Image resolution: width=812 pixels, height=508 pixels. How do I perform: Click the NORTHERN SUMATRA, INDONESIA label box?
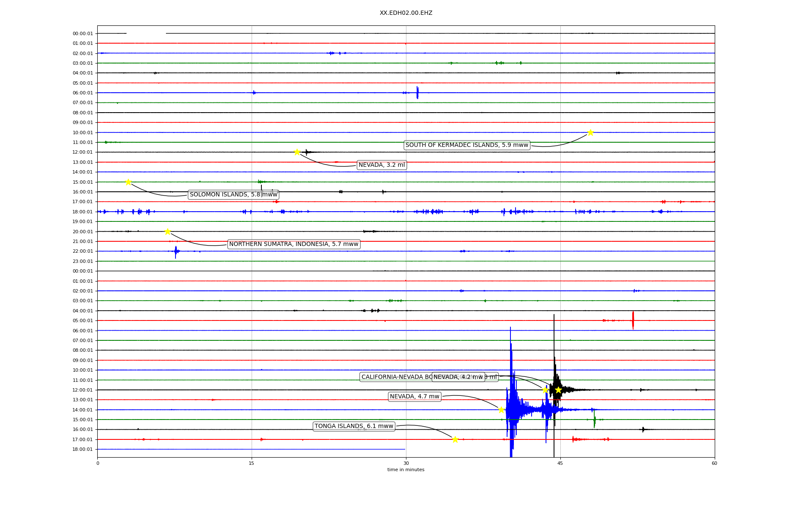(294, 244)
